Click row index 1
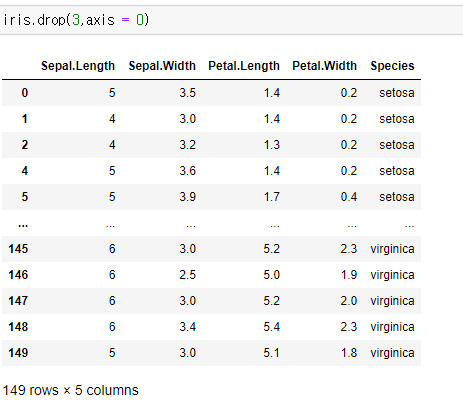This screenshot has width=463, height=402. (25, 119)
